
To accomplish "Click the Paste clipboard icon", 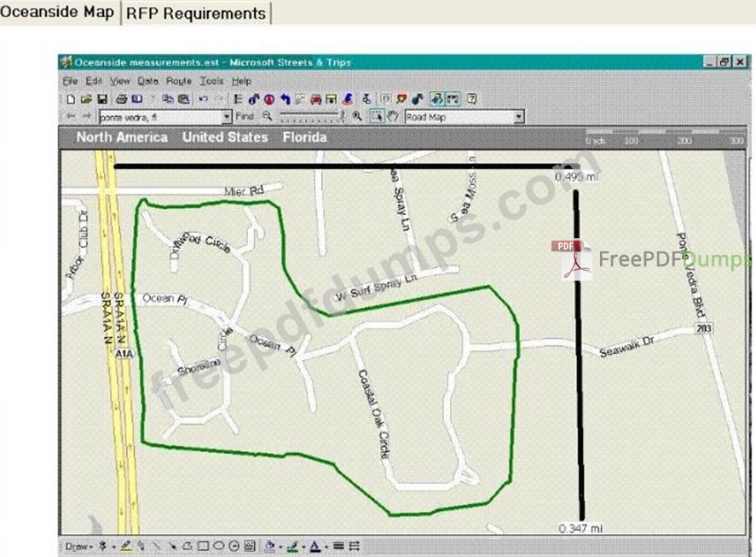I will click(x=184, y=100).
